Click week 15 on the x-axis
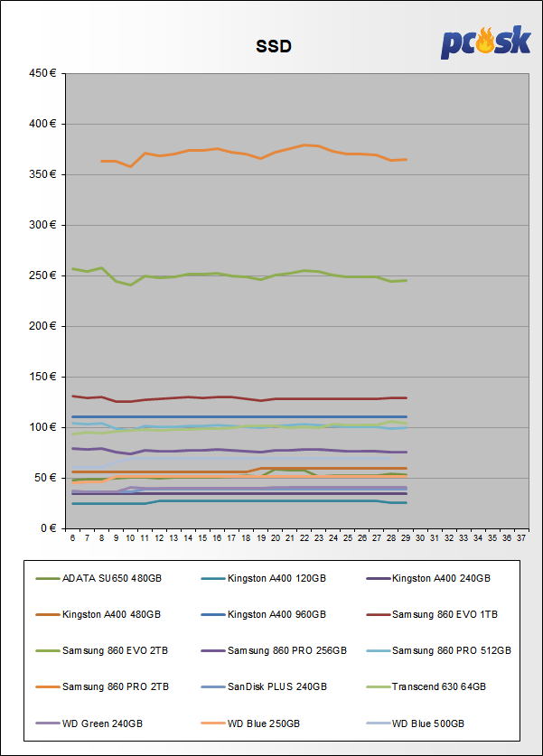Screen dimensions: 543x756 pyautogui.click(x=202, y=538)
